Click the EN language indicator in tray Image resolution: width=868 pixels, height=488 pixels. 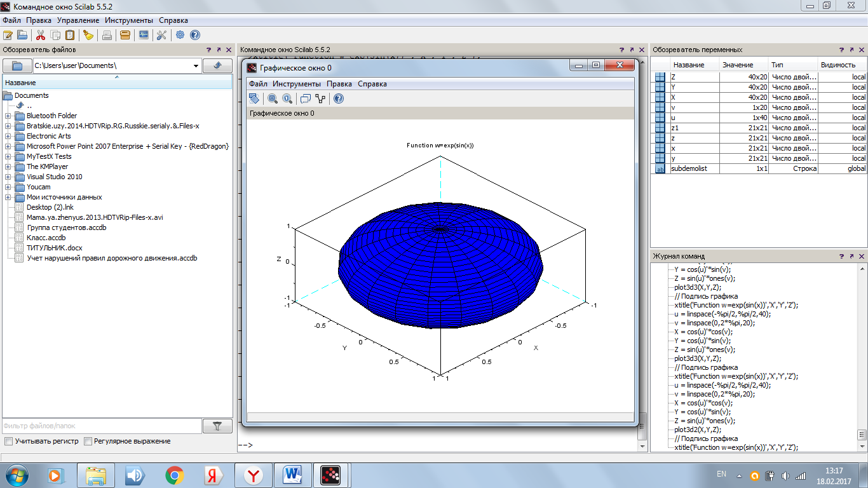[721, 474]
